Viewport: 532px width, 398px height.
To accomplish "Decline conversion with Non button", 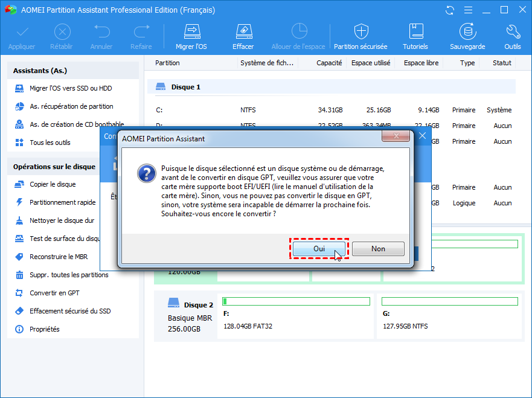I will [378, 249].
